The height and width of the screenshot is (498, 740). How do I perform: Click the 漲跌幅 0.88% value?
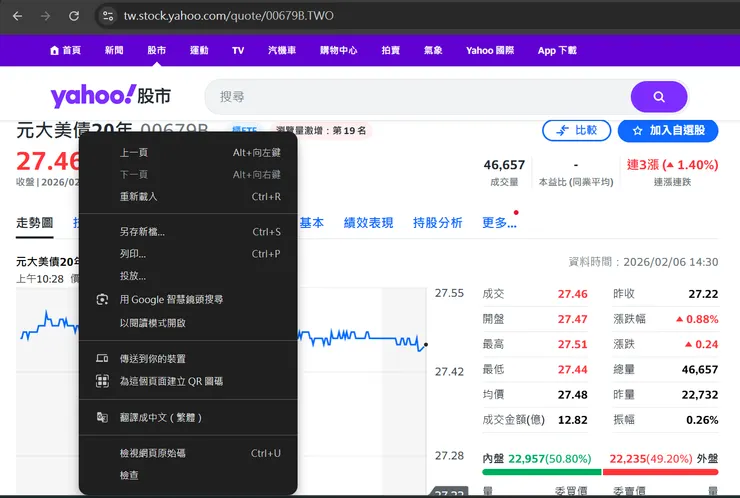point(697,319)
